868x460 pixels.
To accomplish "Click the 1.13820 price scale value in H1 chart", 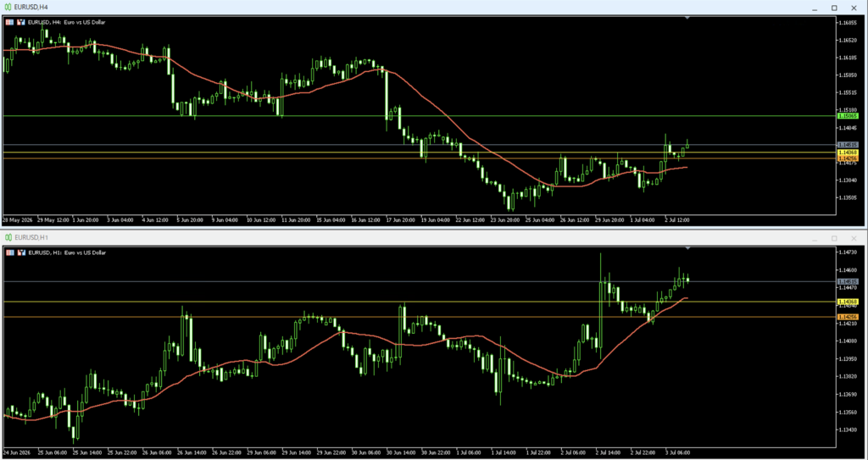I will pyautogui.click(x=848, y=376).
